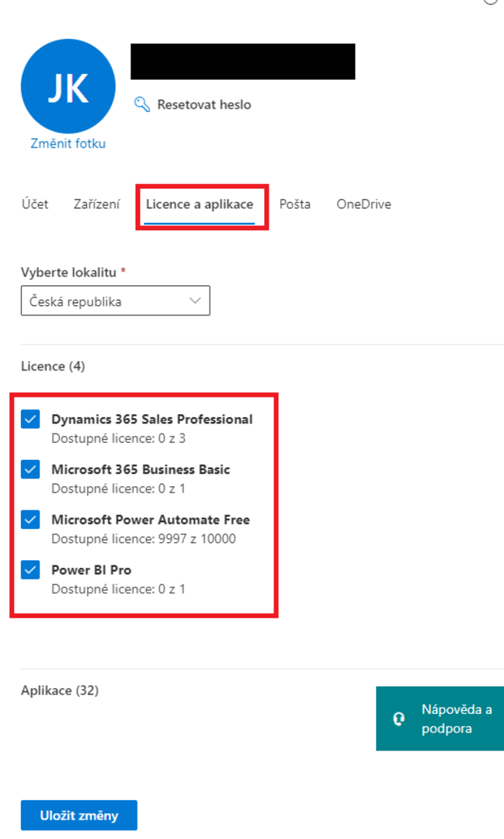Uncheck the Power BI Pro checkbox
The height and width of the screenshot is (839, 504).
tap(30, 570)
